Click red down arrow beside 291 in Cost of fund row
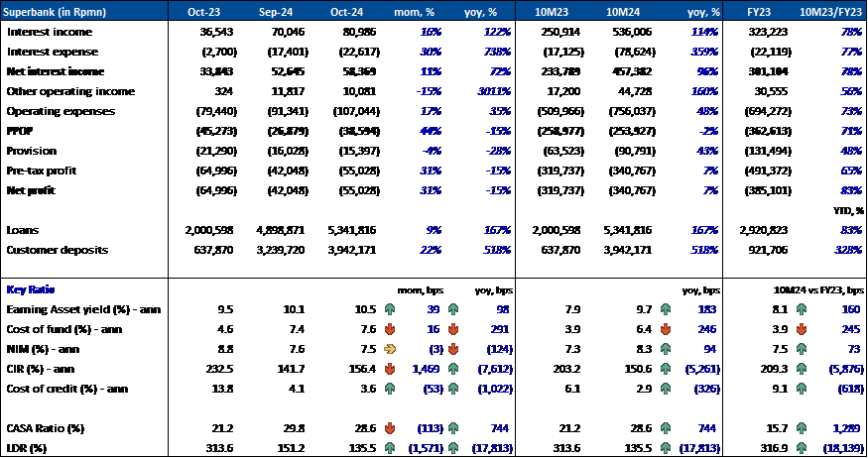This screenshot has height=458, width=868. (453, 329)
